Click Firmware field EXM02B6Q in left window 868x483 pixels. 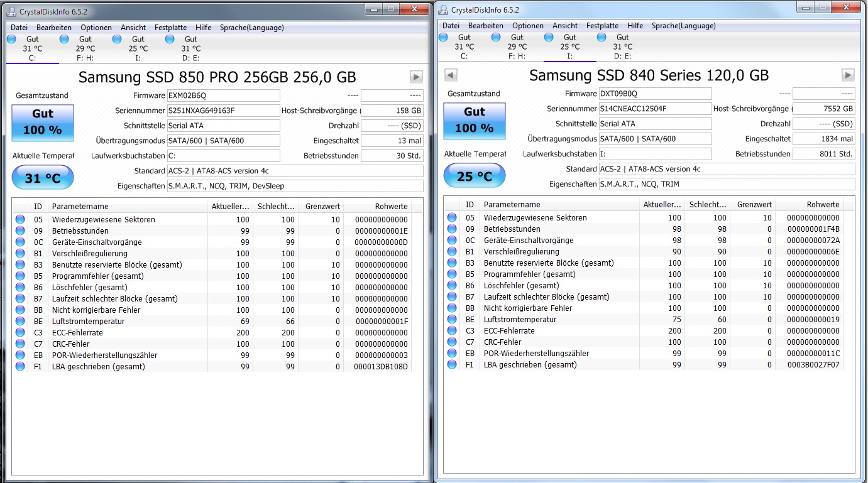coord(223,95)
